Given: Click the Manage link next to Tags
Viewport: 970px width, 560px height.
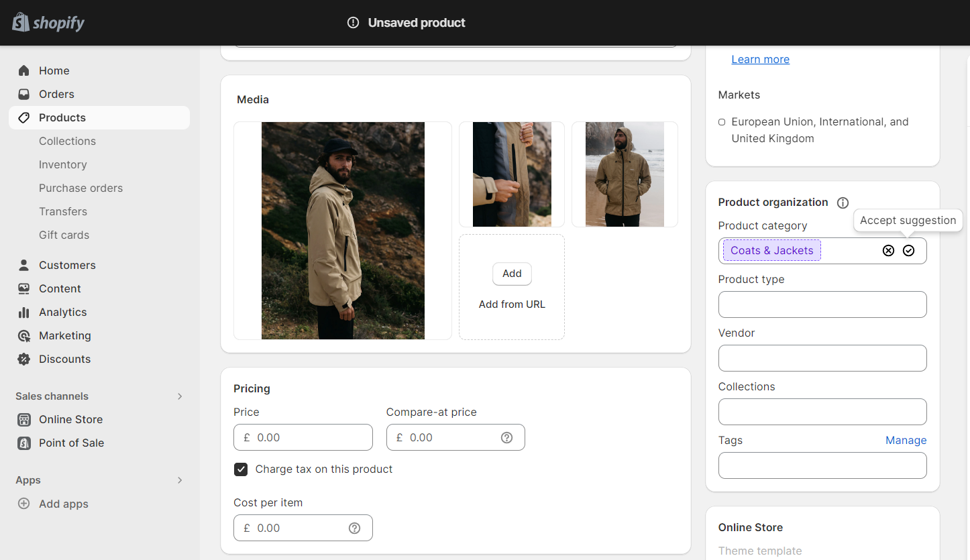Looking at the screenshot, I should (906, 440).
